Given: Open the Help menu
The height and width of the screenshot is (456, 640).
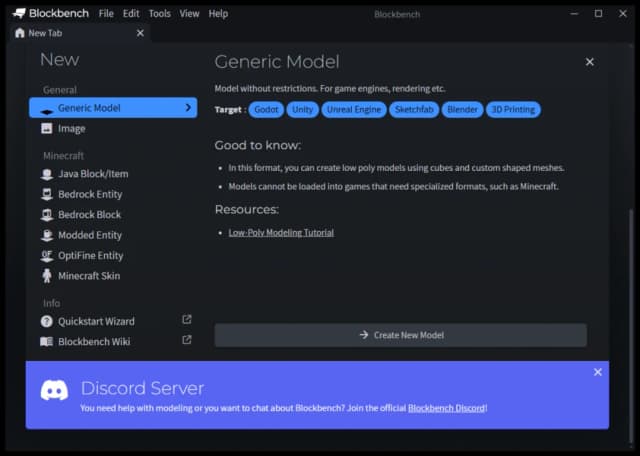Looking at the screenshot, I should [218, 14].
